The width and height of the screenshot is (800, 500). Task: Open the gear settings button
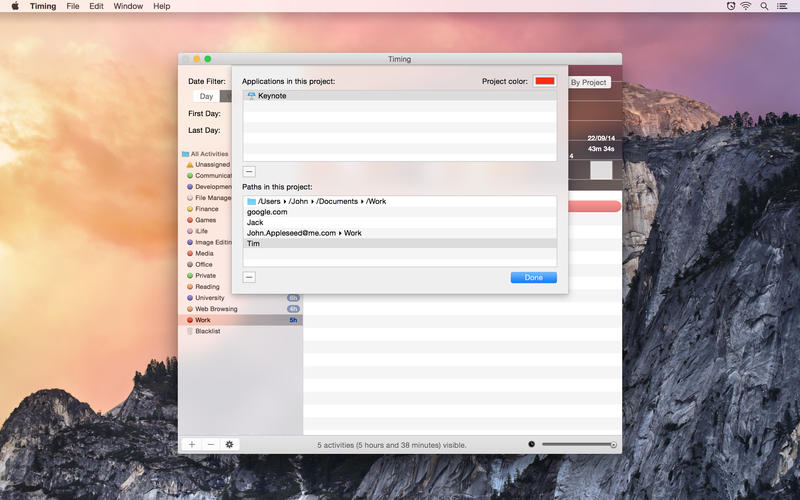click(x=229, y=444)
